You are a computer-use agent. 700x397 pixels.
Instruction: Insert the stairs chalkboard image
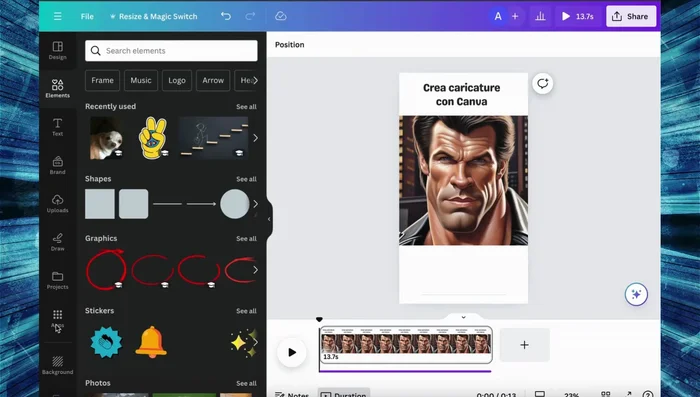click(213, 138)
